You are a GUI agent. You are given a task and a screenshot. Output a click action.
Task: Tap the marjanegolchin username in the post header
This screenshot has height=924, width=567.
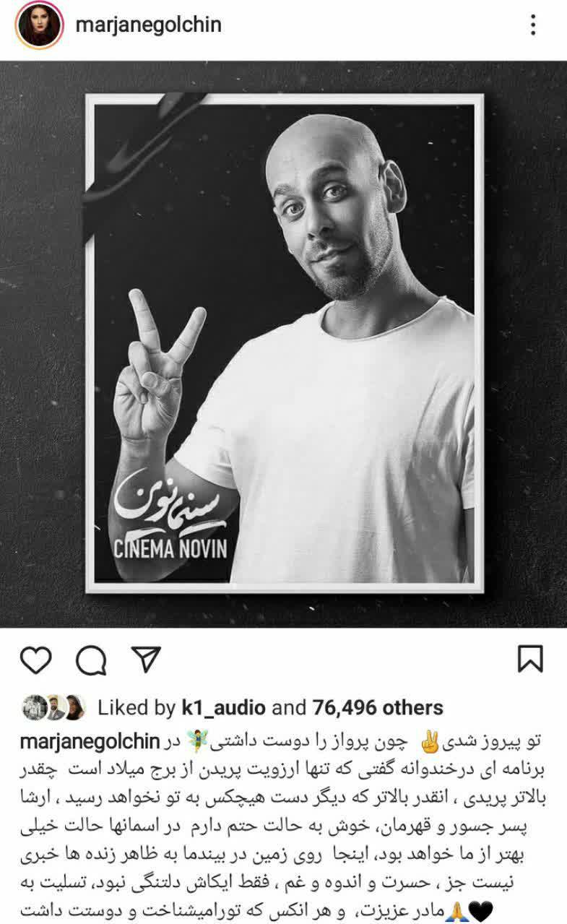point(148,25)
